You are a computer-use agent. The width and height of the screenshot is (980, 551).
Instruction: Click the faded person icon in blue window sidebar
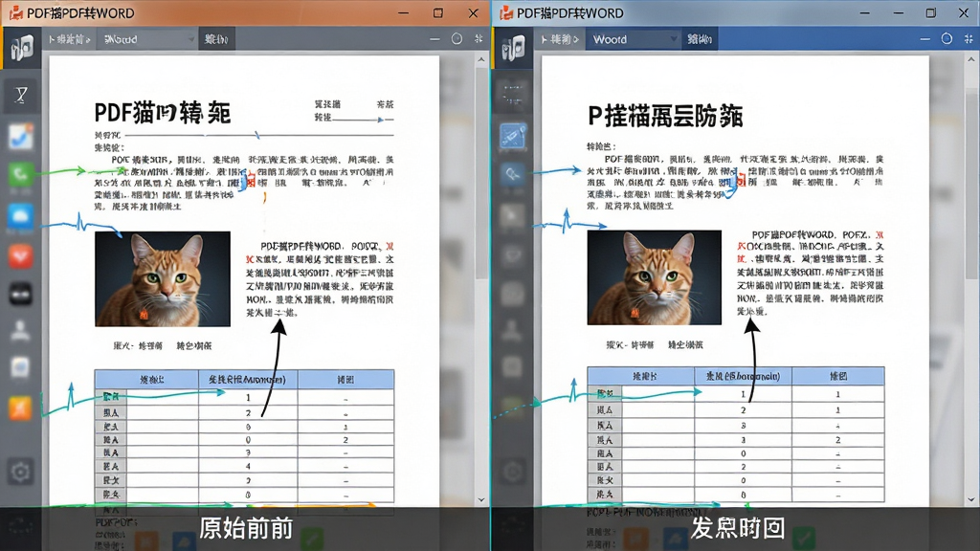(x=513, y=330)
